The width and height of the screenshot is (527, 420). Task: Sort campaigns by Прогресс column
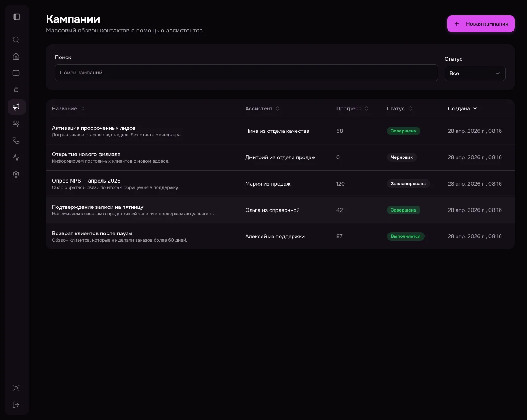pos(352,108)
